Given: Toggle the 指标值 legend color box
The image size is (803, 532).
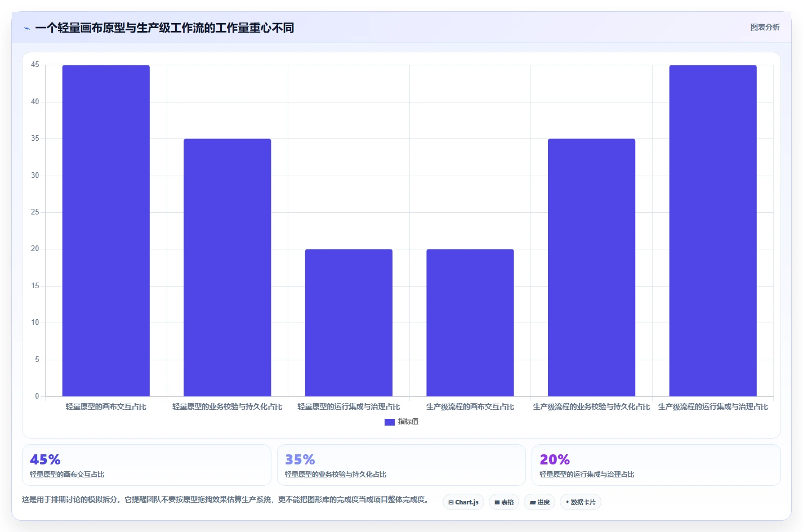Looking at the screenshot, I should pyautogui.click(x=390, y=422).
